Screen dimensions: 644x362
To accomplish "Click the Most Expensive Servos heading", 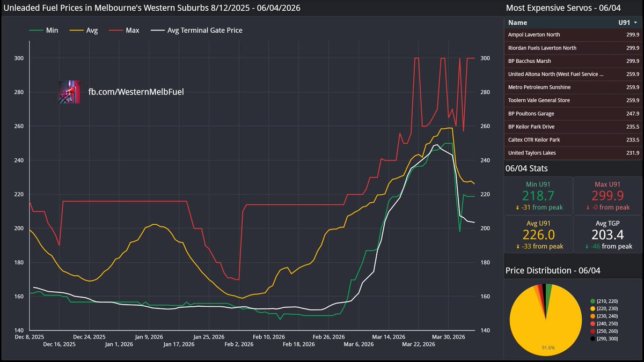I will pyautogui.click(x=563, y=8).
